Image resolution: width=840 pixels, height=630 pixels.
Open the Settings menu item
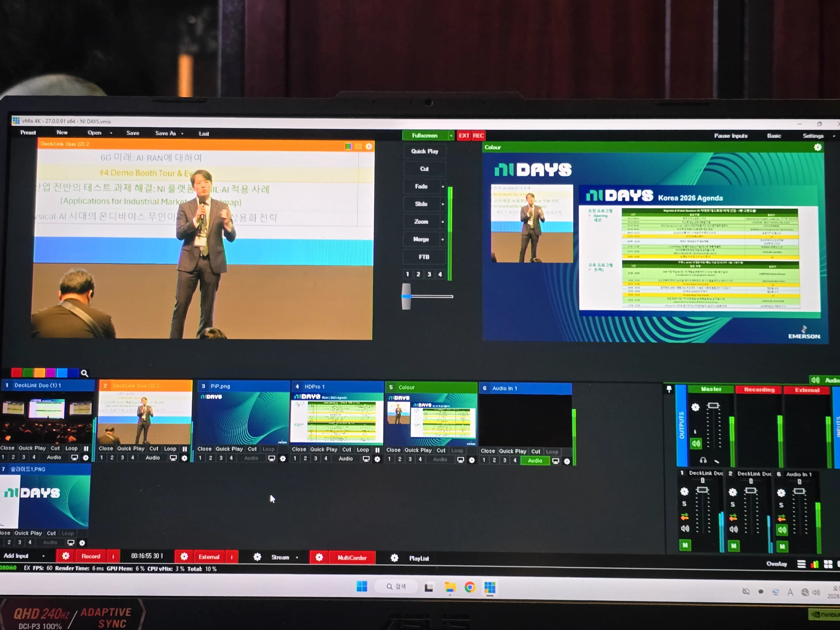tap(813, 136)
